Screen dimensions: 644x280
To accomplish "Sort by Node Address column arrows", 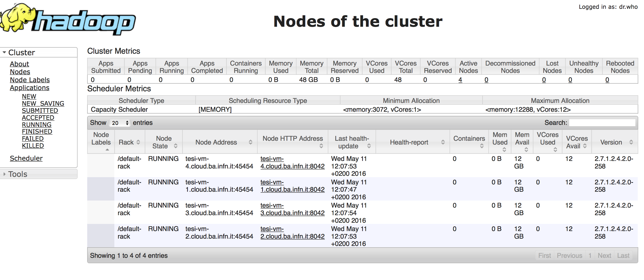I will point(250,142).
